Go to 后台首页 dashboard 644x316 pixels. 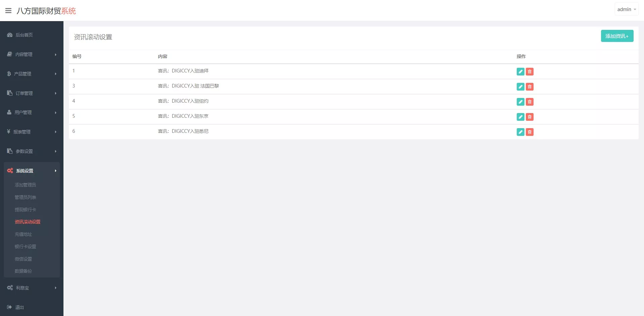point(24,35)
